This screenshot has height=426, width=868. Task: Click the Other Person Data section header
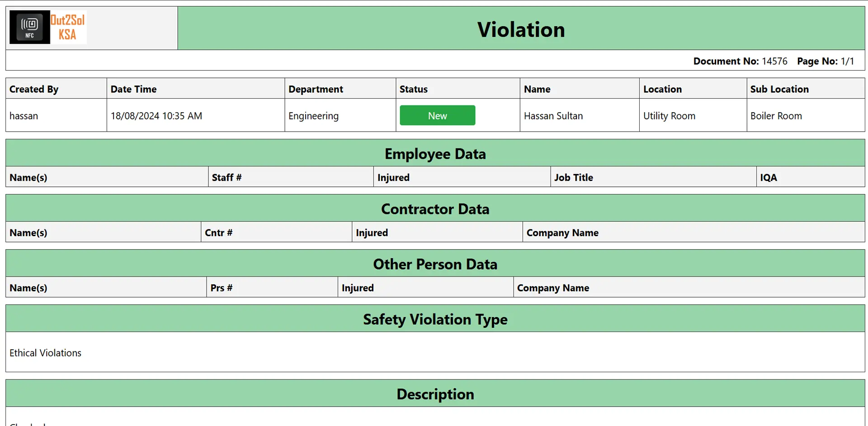435,264
